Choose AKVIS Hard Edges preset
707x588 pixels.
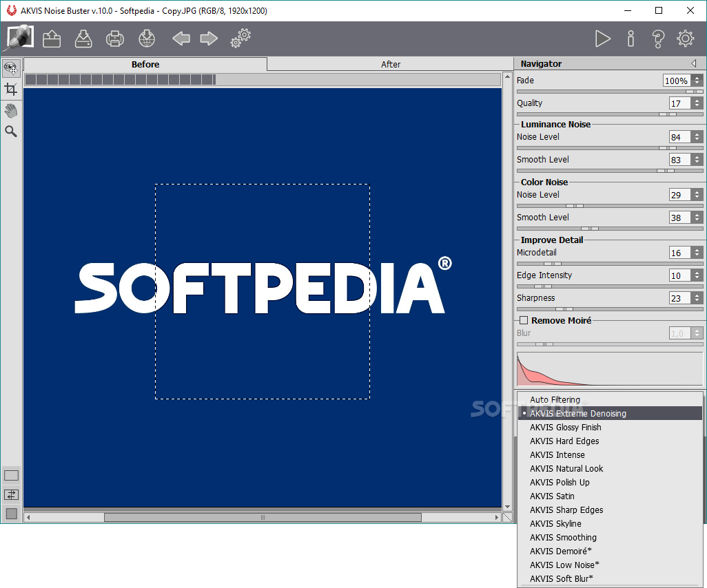pyautogui.click(x=610, y=441)
